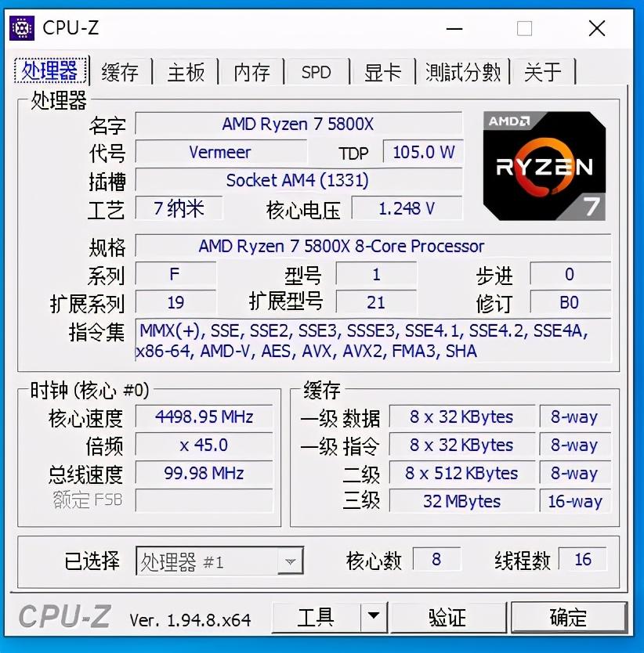The height and width of the screenshot is (653, 644).
Task: Click the processor name field AMD Ryzen 7 5800X
Action: click(298, 124)
